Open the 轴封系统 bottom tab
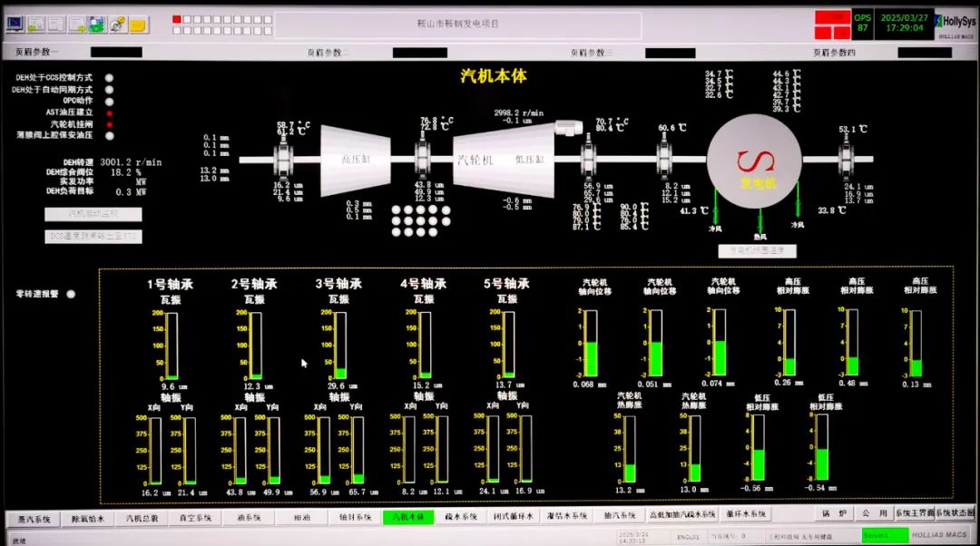Viewport: 980px width, 546px height. point(355,517)
